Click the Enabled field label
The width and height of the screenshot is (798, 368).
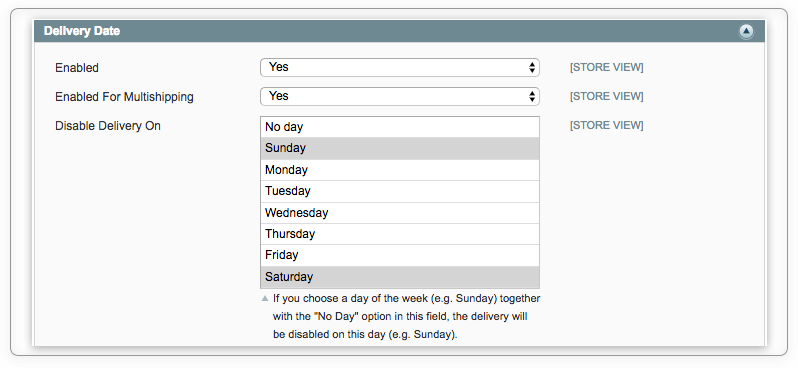pyautogui.click(x=77, y=68)
